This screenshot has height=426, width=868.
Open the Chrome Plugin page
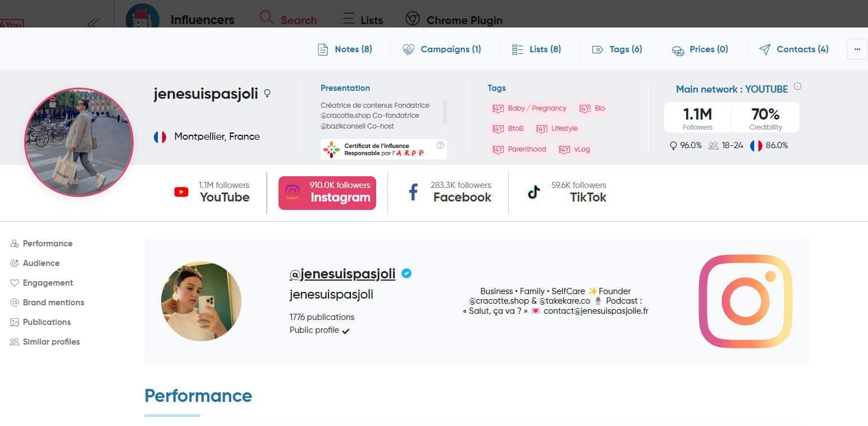tap(454, 20)
